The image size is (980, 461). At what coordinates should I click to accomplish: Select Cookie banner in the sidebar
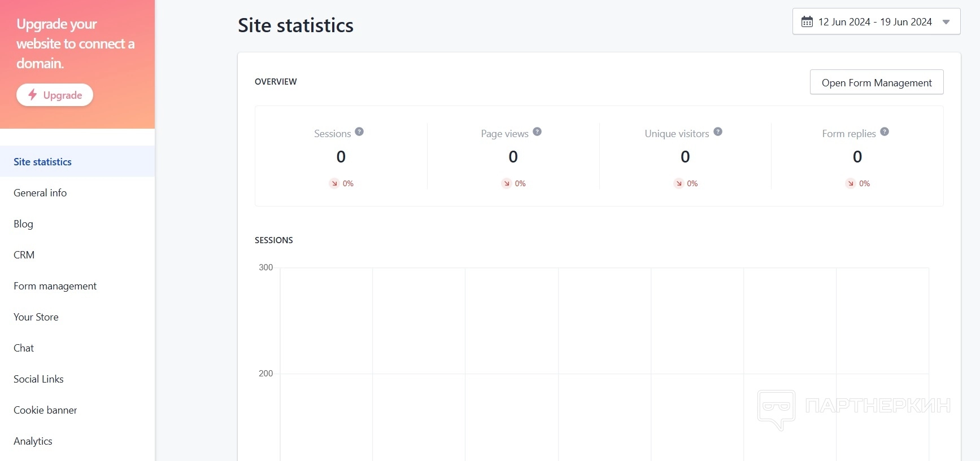coord(45,410)
